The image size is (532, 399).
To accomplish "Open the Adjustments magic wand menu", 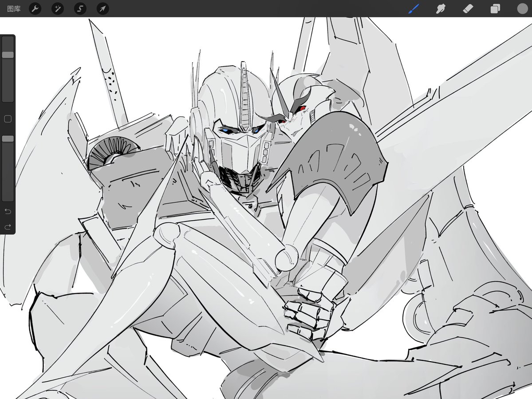I will click(x=57, y=8).
